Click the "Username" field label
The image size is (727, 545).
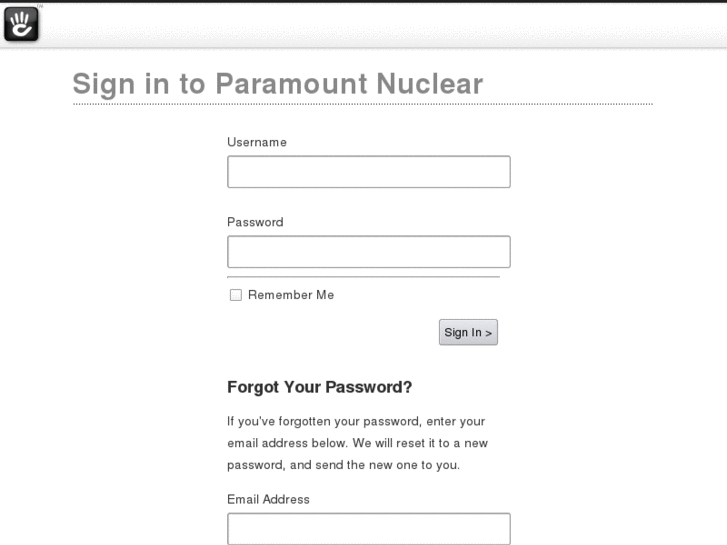[257, 142]
